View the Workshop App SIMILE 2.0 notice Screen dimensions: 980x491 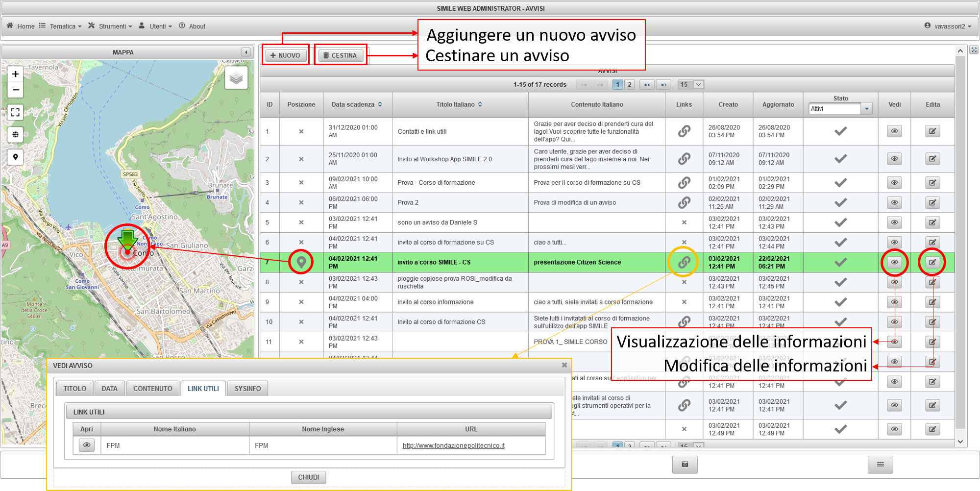(x=894, y=159)
